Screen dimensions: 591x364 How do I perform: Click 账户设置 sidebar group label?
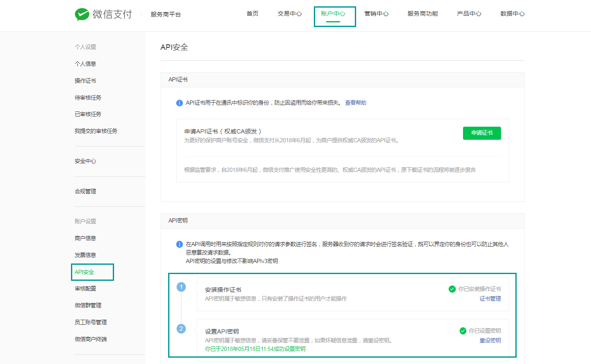click(x=85, y=221)
